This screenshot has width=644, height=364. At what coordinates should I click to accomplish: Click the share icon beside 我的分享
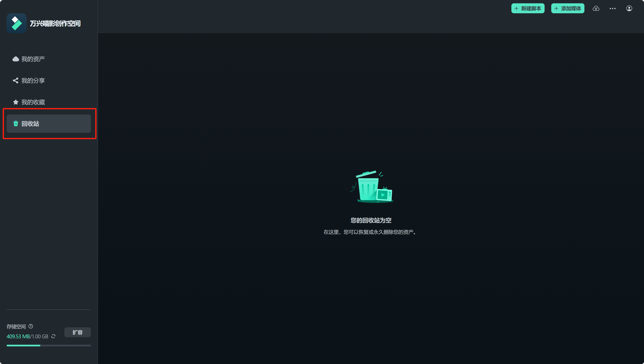point(16,80)
